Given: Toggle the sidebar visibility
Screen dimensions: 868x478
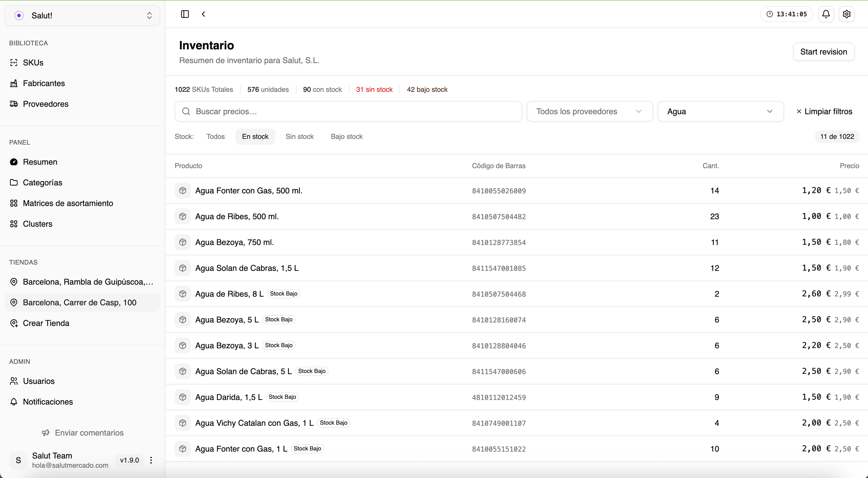Looking at the screenshot, I should pyautogui.click(x=185, y=14).
